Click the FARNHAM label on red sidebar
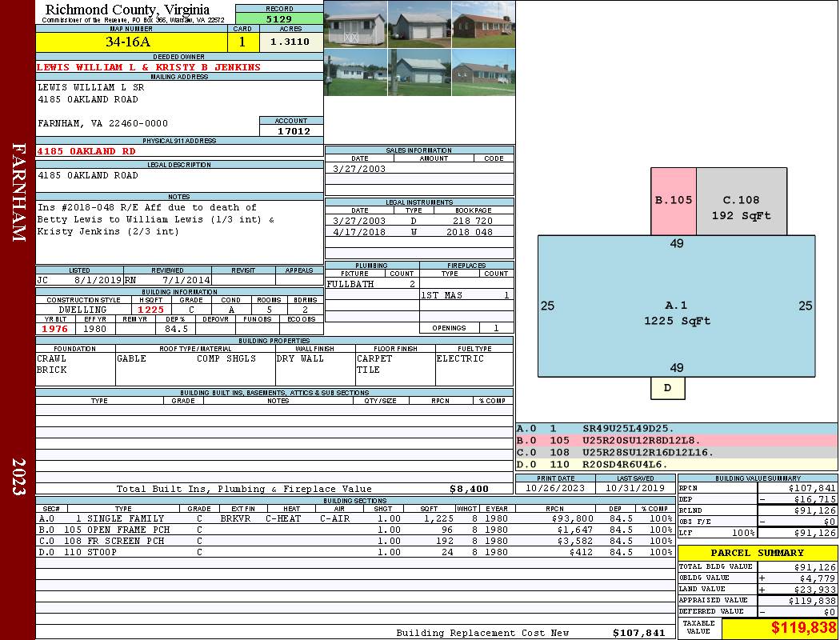The width and height of the screenshot is (840, 640). pyautogui.click(x=18, y=192)
